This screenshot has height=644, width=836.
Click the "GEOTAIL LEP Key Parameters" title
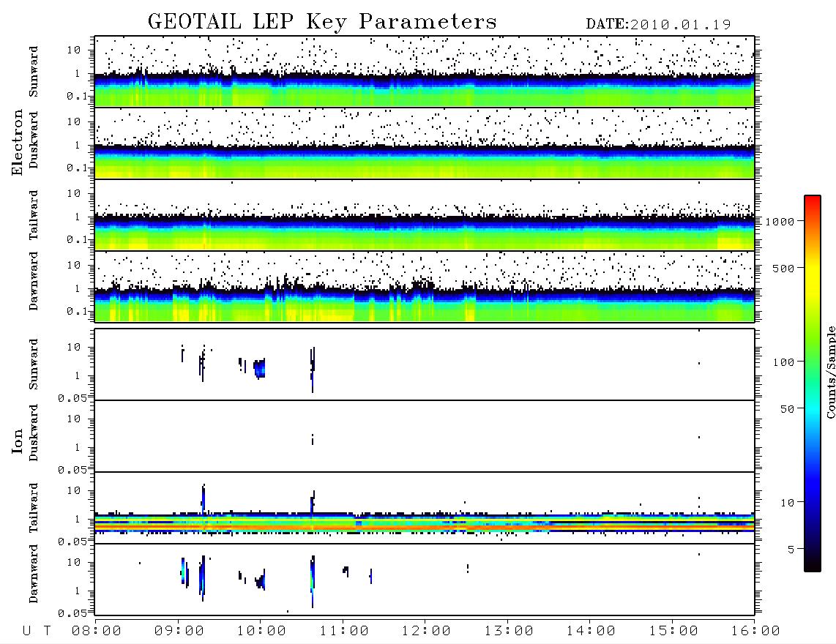(322, 21)
